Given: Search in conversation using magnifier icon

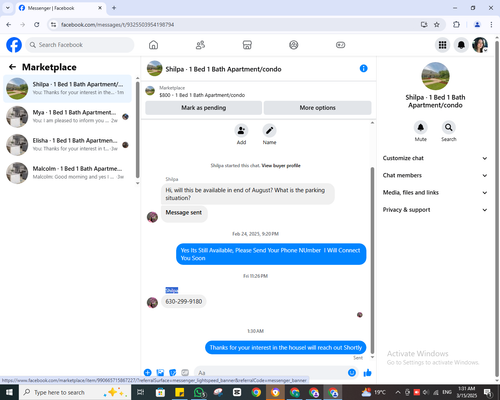Looking at the screenshot, I should [449, 127].
